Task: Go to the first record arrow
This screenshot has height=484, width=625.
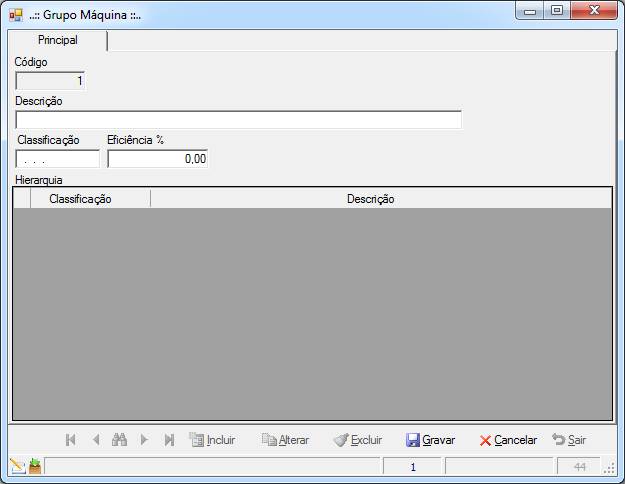Action: click(71, 440)
